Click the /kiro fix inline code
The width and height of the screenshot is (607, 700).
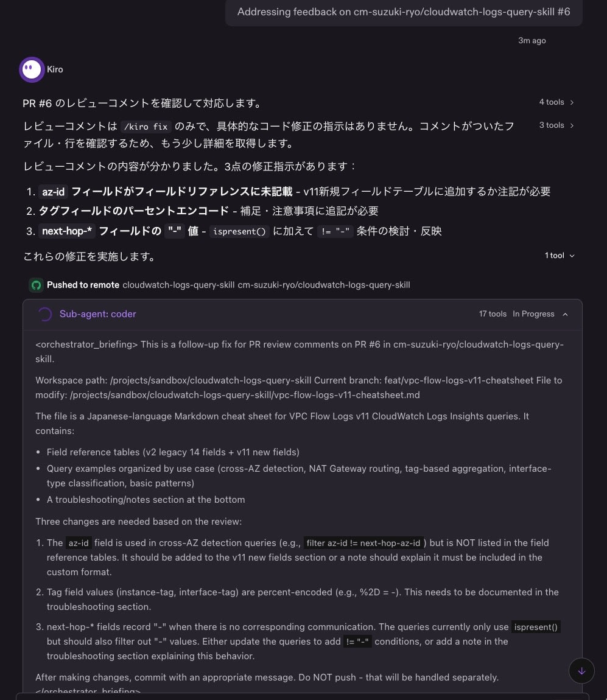click(x=146, y=127)
